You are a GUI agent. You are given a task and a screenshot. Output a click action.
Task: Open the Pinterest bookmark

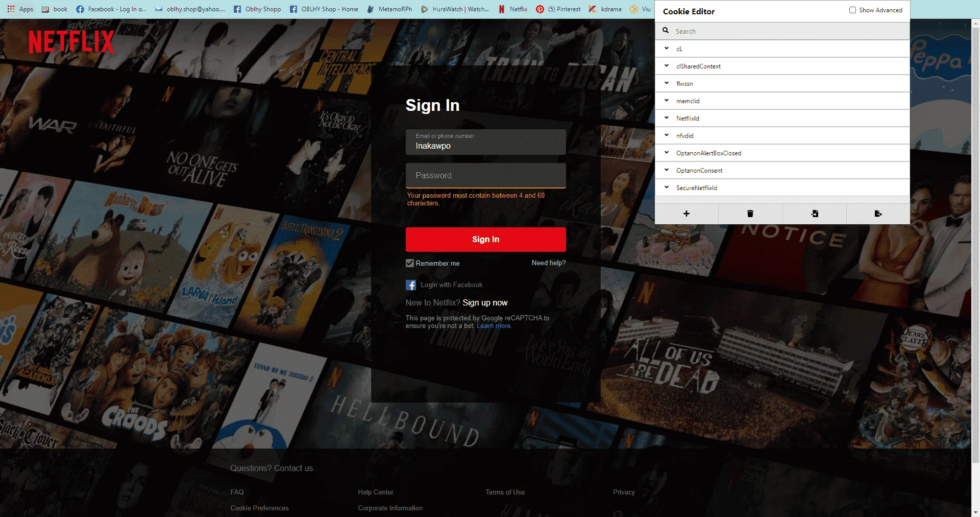tap(558, 9)
